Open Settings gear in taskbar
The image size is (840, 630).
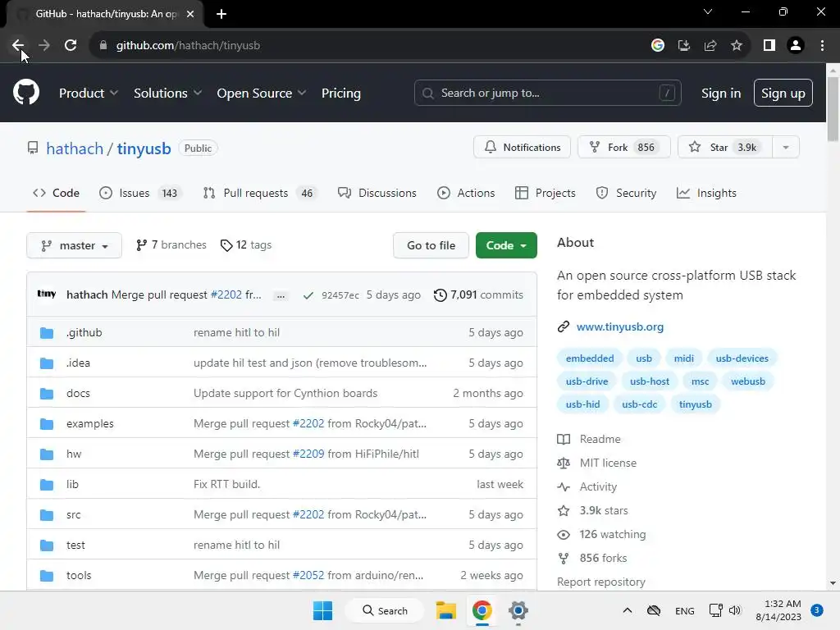518,610
